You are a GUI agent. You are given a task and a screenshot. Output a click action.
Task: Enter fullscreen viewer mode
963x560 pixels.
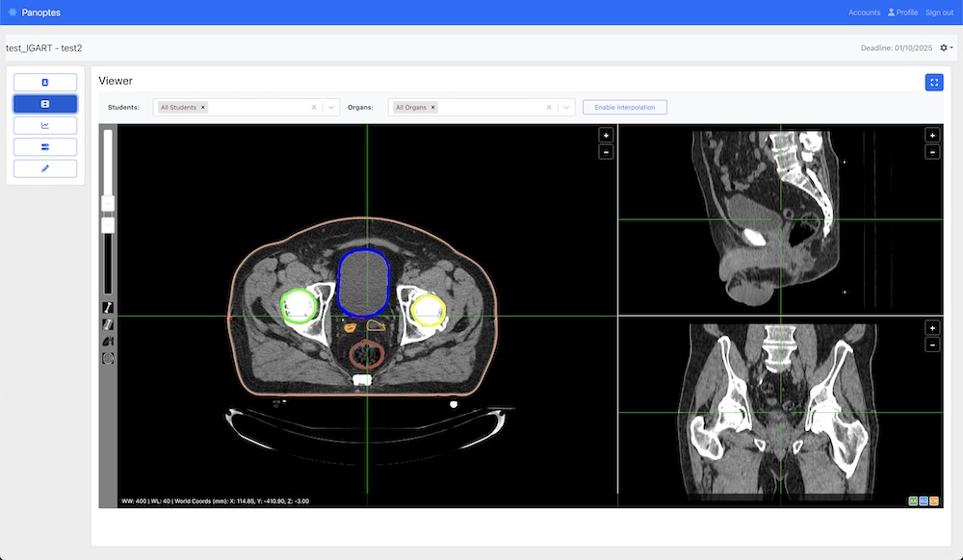point(933,83)
